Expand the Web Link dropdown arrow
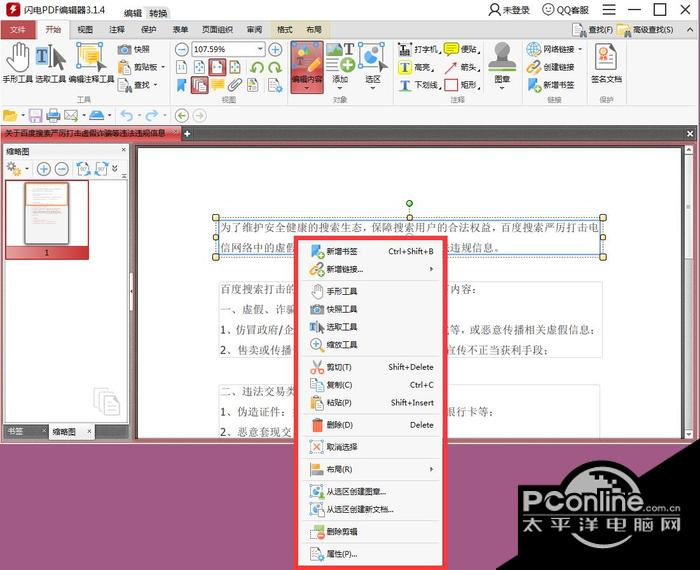 tap(580, 49)
